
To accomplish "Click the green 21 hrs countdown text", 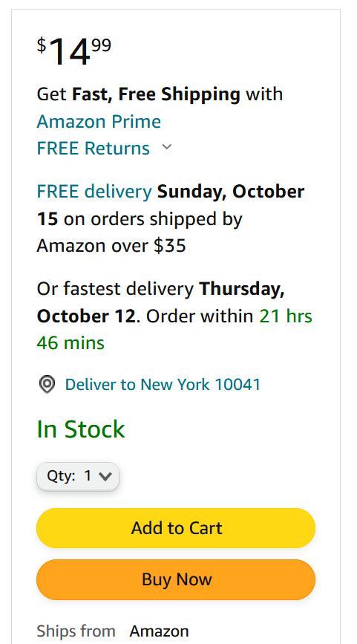I will pyautogui.click(x=286, y=316).
